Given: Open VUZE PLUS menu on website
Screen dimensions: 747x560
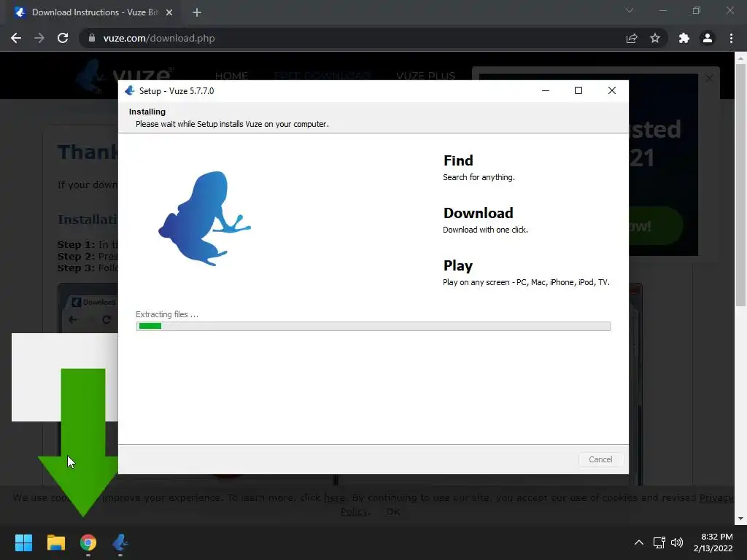Looking at the screenshot, I should [426, 76].
